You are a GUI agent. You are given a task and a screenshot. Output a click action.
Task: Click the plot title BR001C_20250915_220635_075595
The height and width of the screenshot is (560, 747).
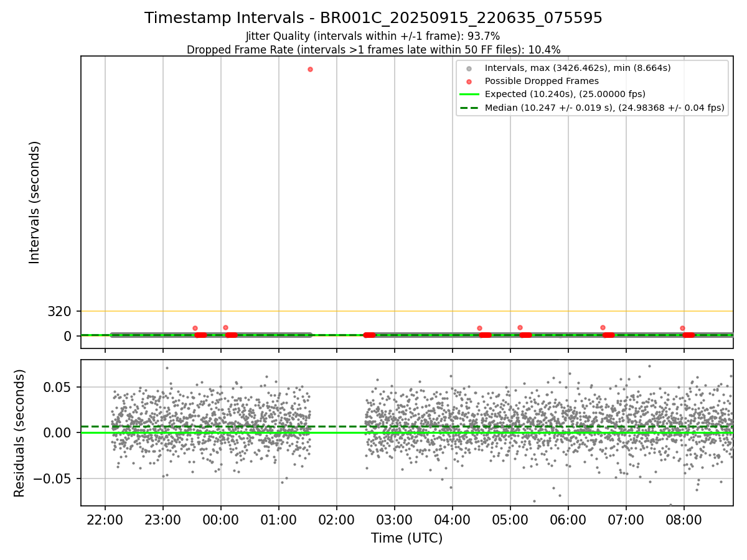tap(374, 18)
